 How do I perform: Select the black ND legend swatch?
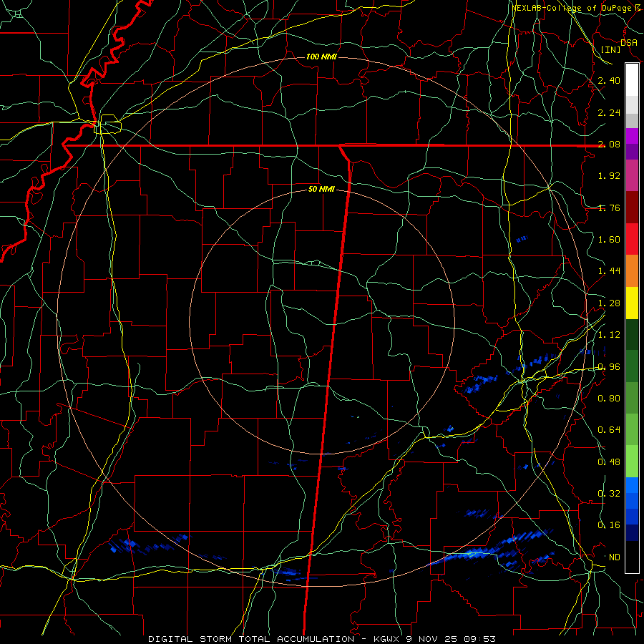632,557
